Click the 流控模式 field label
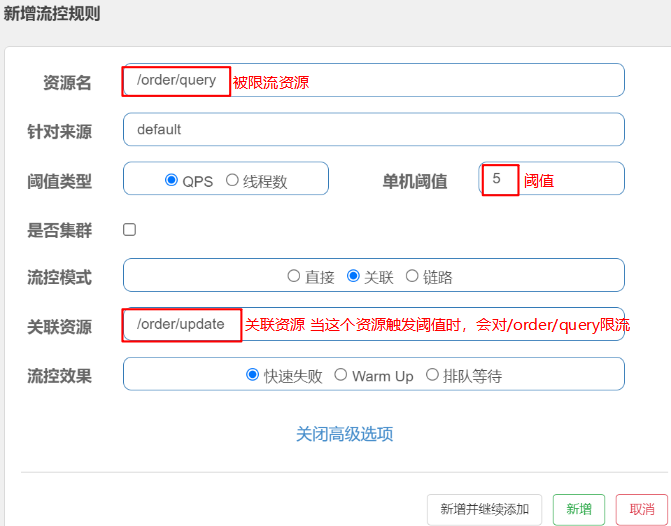This screenshot has height=526, width=671. [x=59, y=277]
